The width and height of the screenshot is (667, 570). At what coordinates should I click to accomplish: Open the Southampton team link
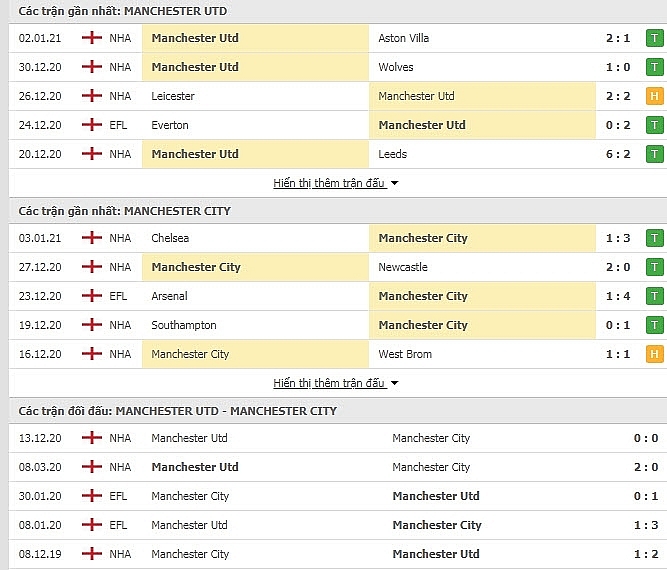(x=182, y=325)
